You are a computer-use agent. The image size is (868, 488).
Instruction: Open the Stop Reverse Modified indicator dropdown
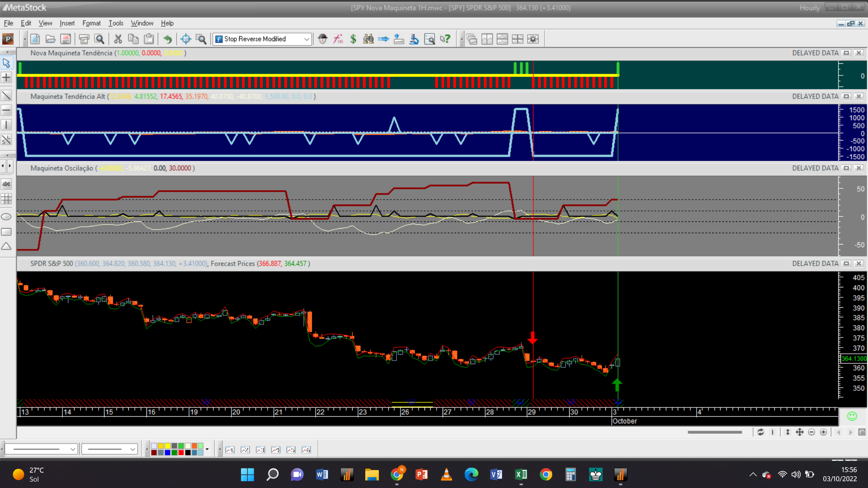307,39
